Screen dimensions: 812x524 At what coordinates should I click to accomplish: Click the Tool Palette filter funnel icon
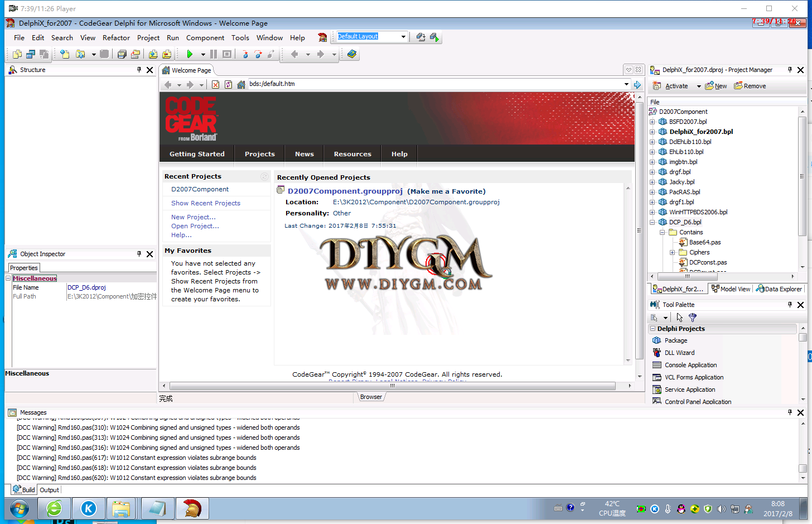(693, 318)
